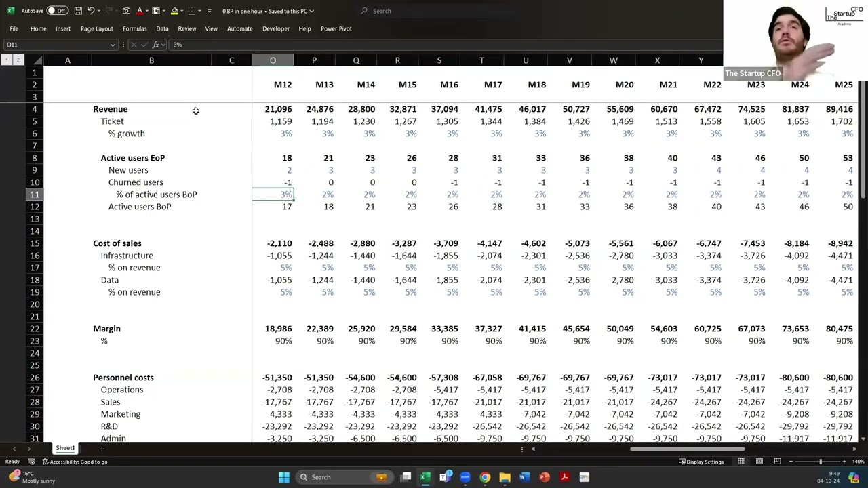
Task: Open the file name saved location dropdown
Action: click(311, 11)
